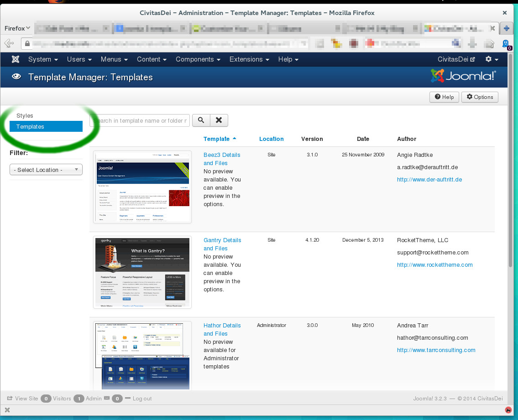Click the search magnifier button
The width and height of the screenshot is (518, 420).
pyautogui.click(x=201, y=120)
